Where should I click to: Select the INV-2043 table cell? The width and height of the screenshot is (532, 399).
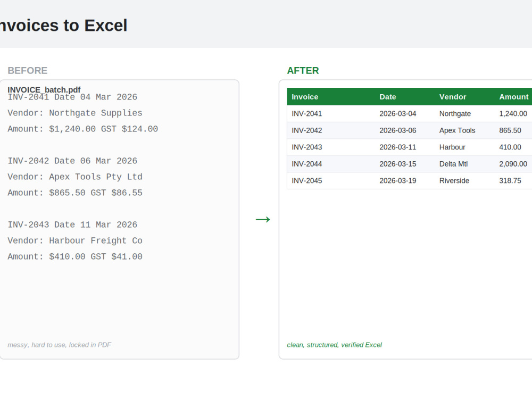331,147
